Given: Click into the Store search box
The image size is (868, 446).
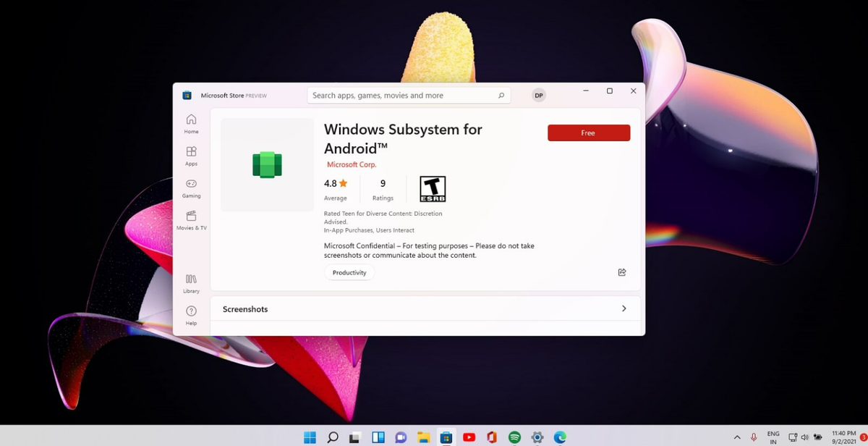Looking at the screenshot, I should (x=409, y=96).
